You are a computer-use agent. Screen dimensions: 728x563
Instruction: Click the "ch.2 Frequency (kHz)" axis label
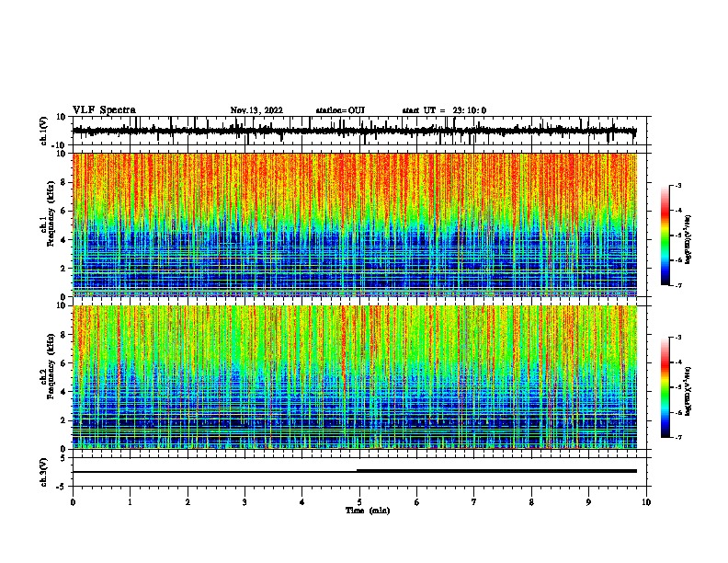(x=48, y=366)
